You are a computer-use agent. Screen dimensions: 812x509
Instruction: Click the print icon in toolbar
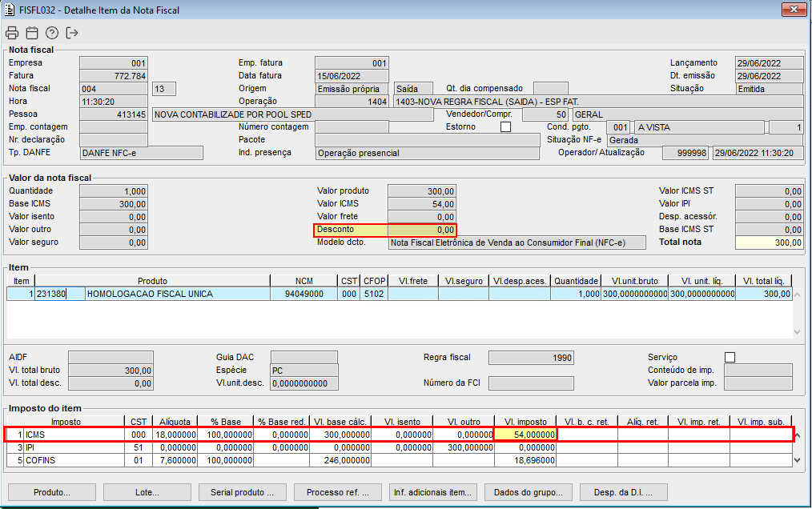pyautogui.click(x=12, y=33)
